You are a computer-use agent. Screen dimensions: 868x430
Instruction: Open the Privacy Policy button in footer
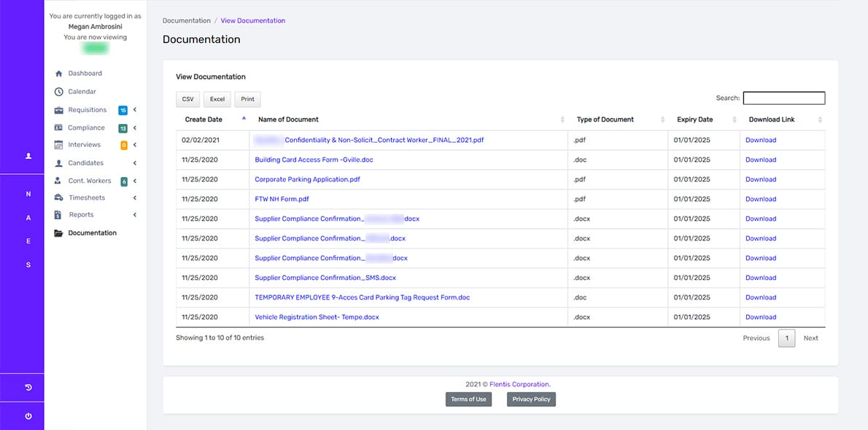(531, 399)
